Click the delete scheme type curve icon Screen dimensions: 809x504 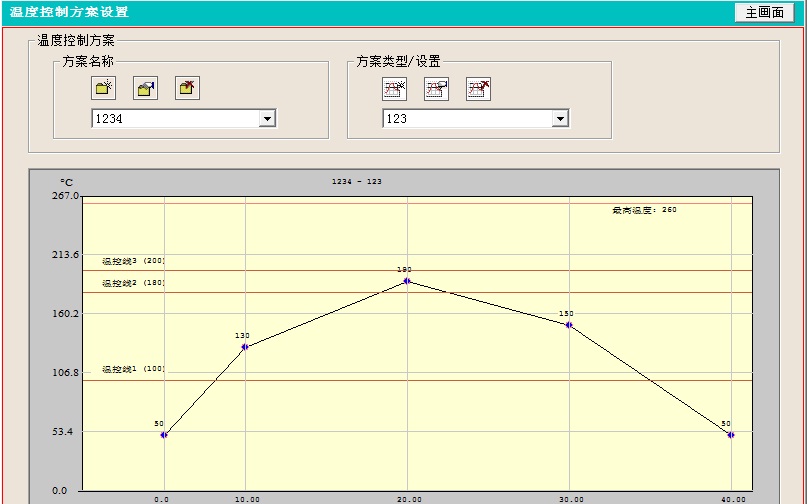tap(478, 88)
